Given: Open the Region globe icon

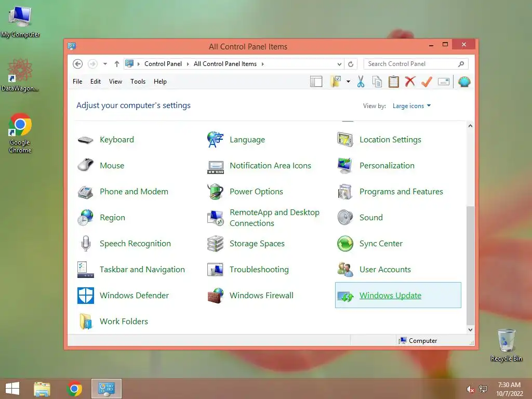Looking at the screenshot, I should pyautogui.click(x=85, y=218).
